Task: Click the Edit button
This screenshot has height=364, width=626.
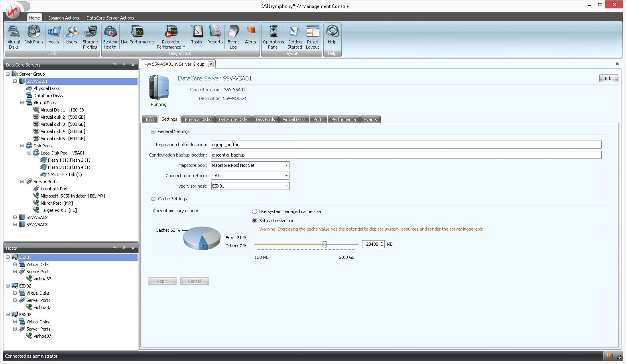Action: [608, 78]
